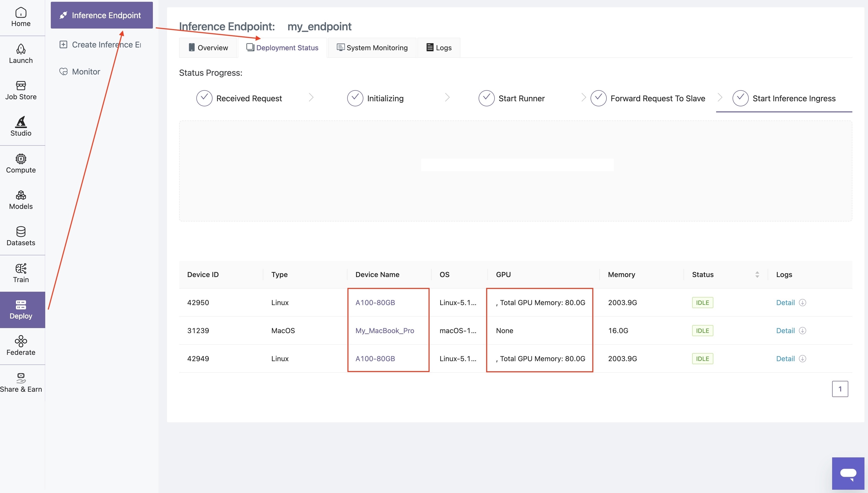Open the Studio section
The image size is (868, 493).
[x=21, y=127]
